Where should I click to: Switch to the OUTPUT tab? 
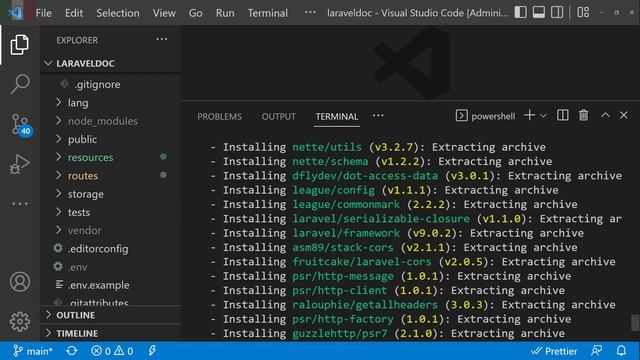(278, 117)
